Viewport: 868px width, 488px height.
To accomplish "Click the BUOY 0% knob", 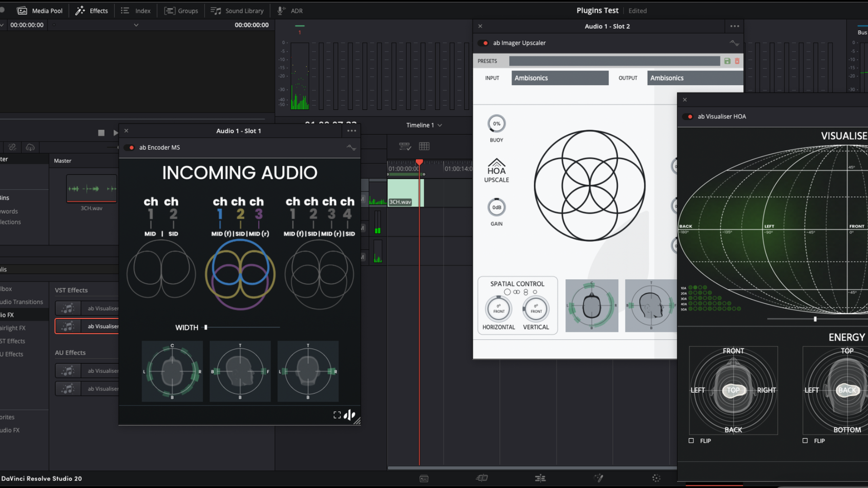I will click(x=496, y=124).
